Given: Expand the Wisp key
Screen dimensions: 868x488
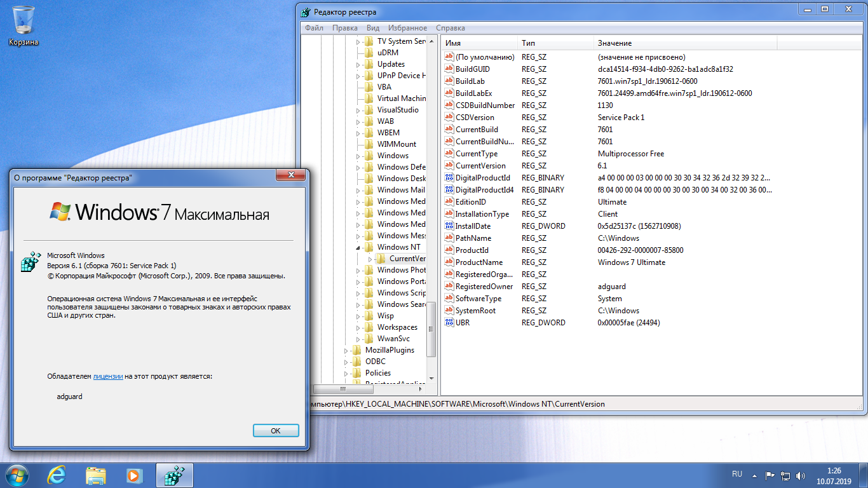Looking at the screenshot, I should pyautogui.click(x=359, y=316).
